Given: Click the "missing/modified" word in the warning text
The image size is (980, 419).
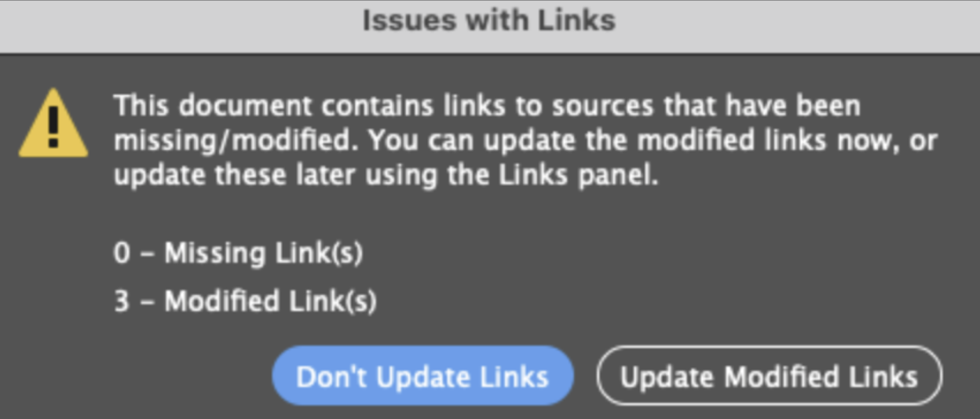Looking at the screenshot, I should click(237, 141).
